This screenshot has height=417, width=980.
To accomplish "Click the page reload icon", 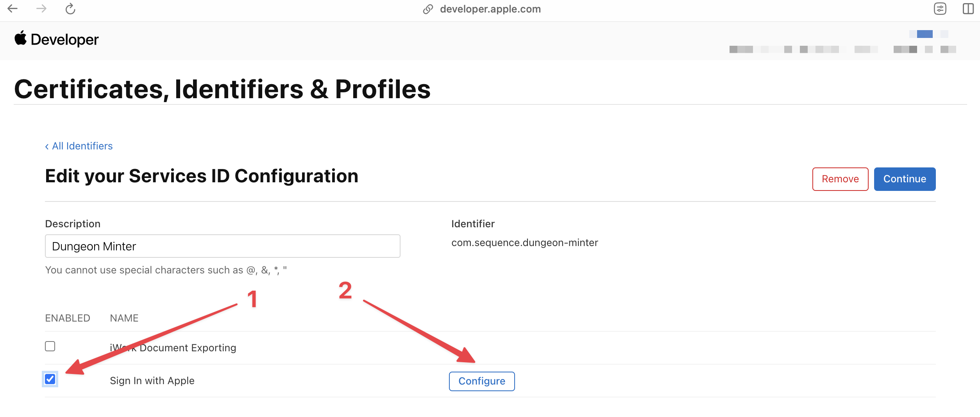I will click(x=70, y=9).
